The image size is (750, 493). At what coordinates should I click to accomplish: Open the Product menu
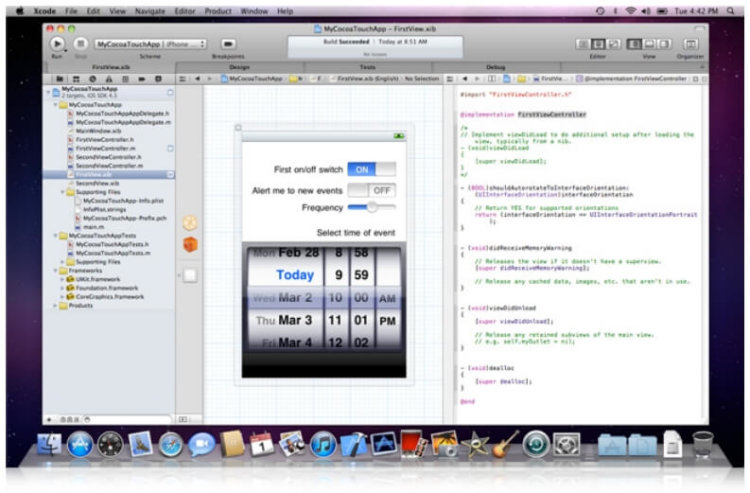point(218,11)
